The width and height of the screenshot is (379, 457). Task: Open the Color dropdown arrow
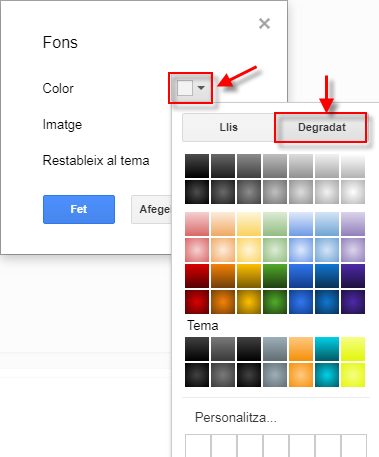pyautogui.click(x=201, y=88)
